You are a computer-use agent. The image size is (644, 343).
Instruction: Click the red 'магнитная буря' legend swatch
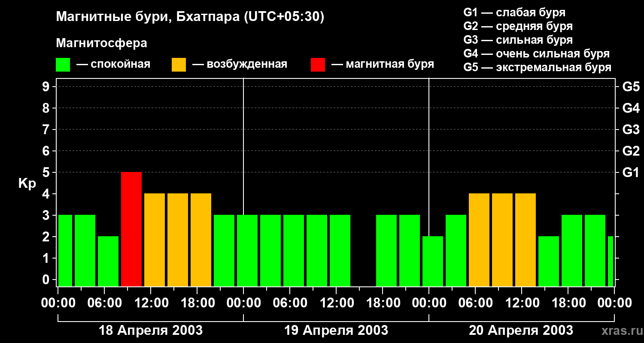tap(318, 65)
